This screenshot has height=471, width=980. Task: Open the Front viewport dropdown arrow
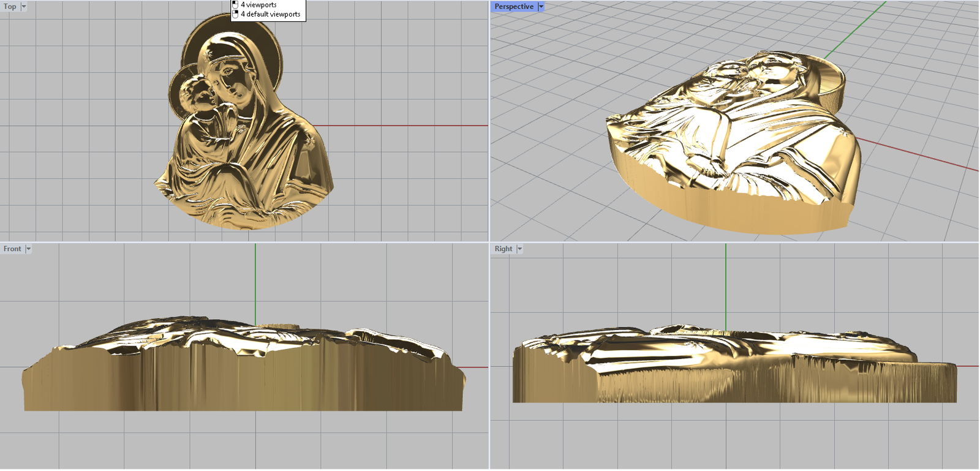[x=28, y=249]
